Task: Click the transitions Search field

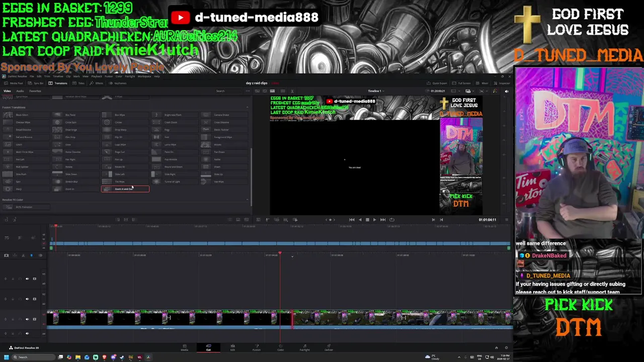Action: pos(227,91)
